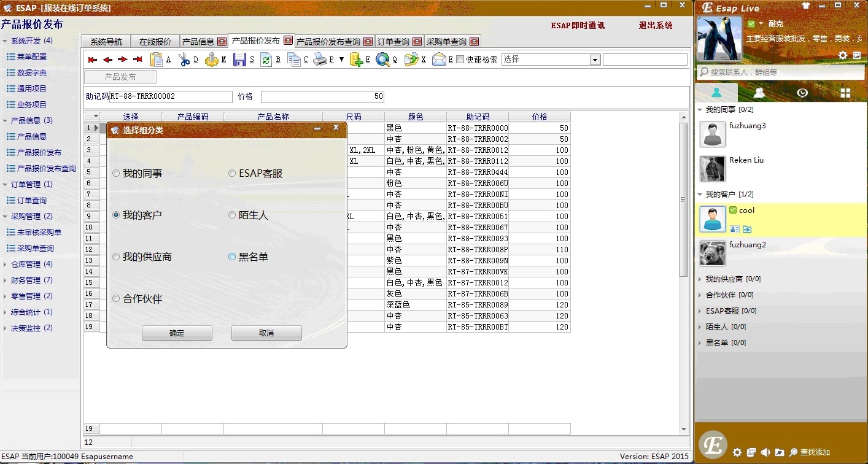Enable the 快速检索 checkbox
The width and height of the screenshot is (868, 464).
(460, 60)
